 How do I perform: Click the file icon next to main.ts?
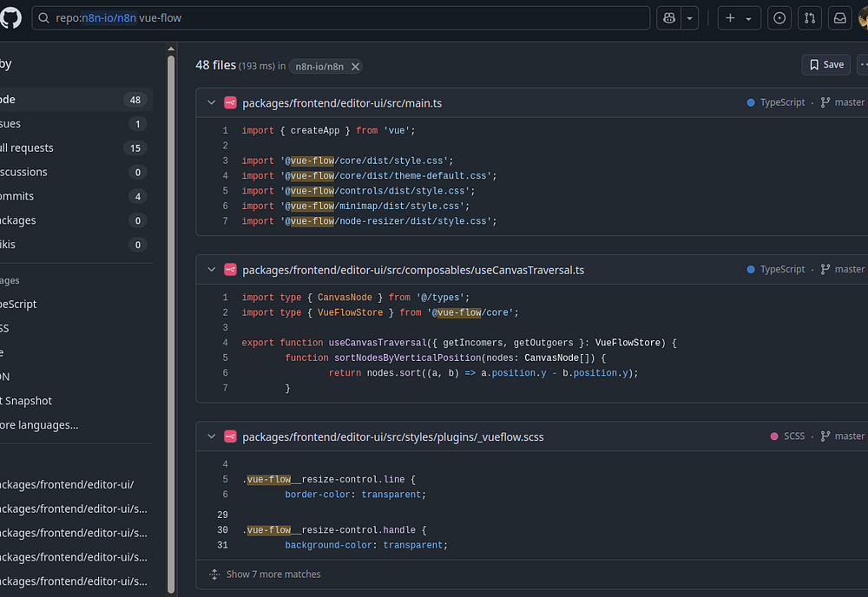coord(230,103)
